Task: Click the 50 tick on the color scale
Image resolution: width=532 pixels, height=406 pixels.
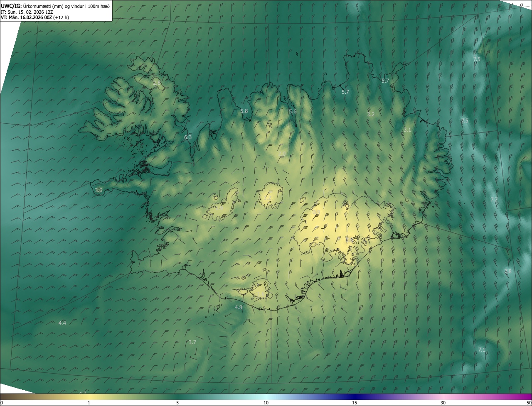Action: coord(529,403)
